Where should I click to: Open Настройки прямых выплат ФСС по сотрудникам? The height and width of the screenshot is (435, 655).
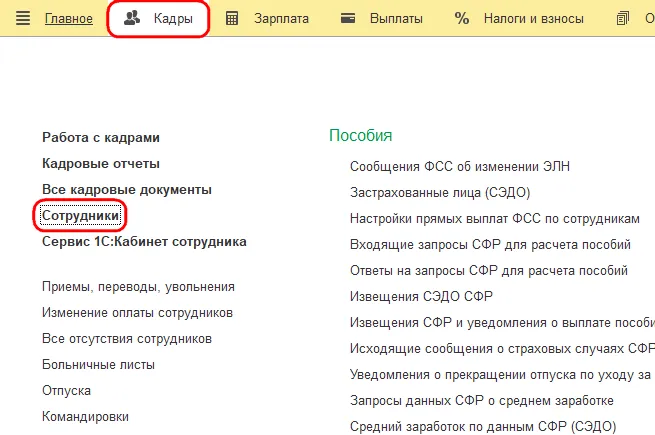[495, 219]
